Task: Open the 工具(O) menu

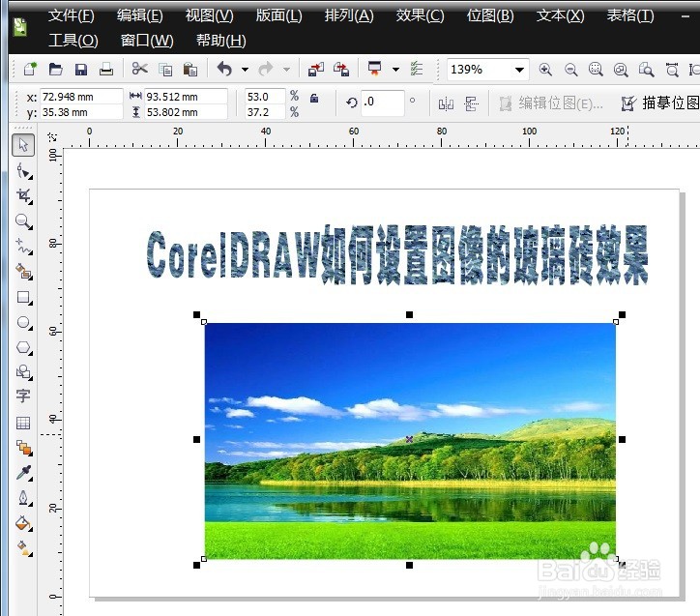Action: pyautogui.click(x=73, y=41)
